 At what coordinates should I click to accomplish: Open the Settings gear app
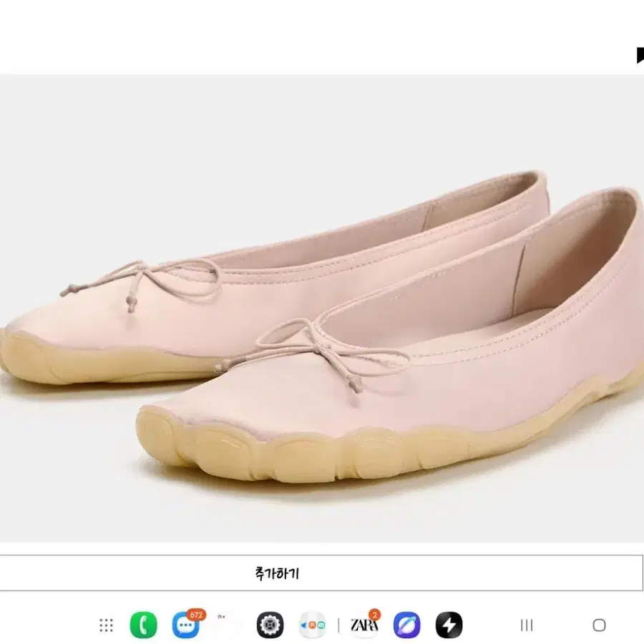pos(270,625)
